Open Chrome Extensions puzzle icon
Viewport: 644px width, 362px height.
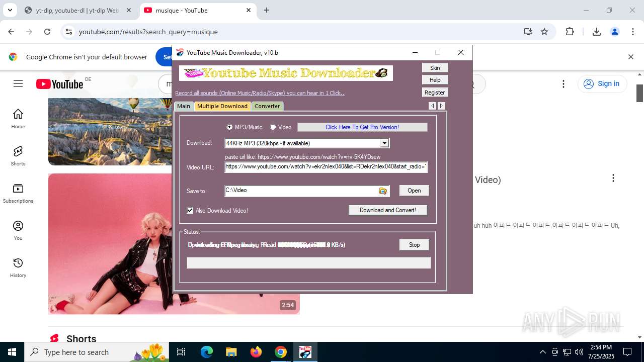point(570,32)
